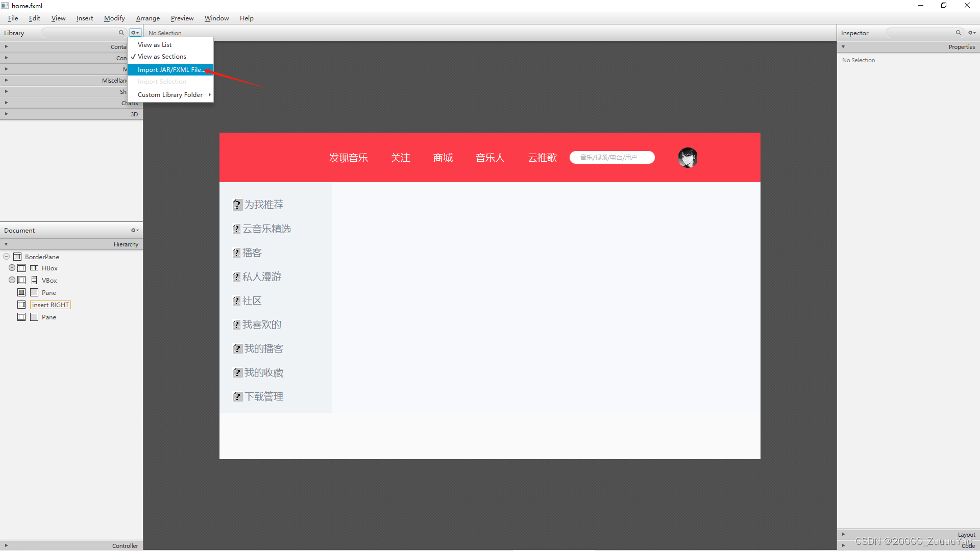Click the BorderPane icon in Hierarchy
980x551 pixels.
17,257
